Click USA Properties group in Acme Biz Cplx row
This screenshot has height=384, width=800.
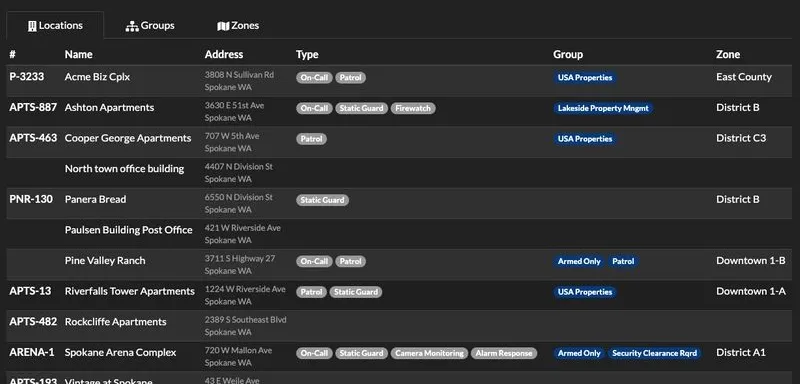point(585,78)
